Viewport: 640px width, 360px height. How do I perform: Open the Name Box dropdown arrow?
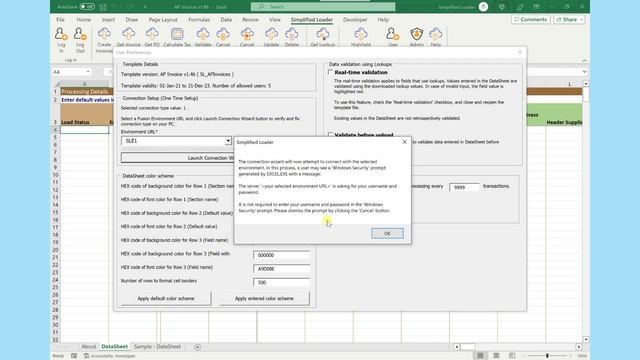click(x=88, y=72)
